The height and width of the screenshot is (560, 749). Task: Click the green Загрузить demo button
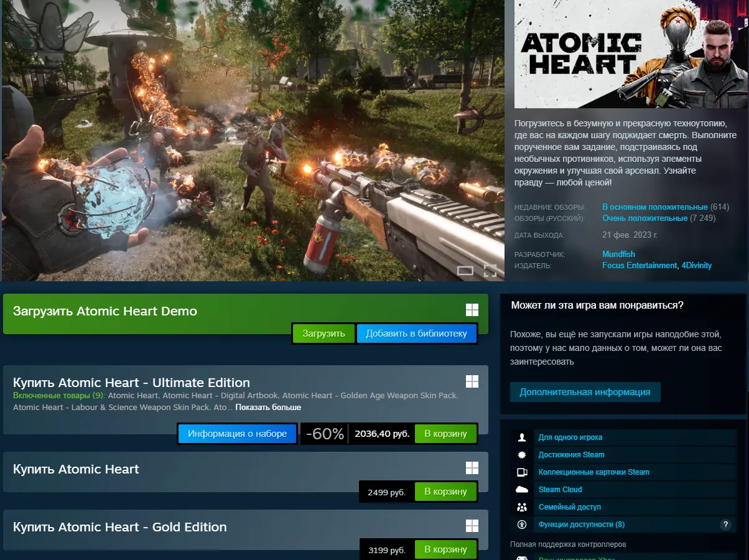[323, 334]
